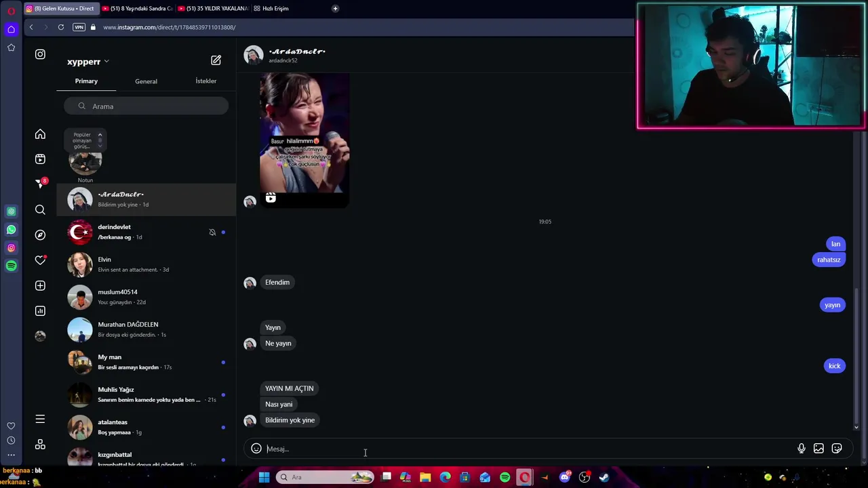Open the Windows Start button
Screen dimensions: 868x488
[x=264, y=477]
